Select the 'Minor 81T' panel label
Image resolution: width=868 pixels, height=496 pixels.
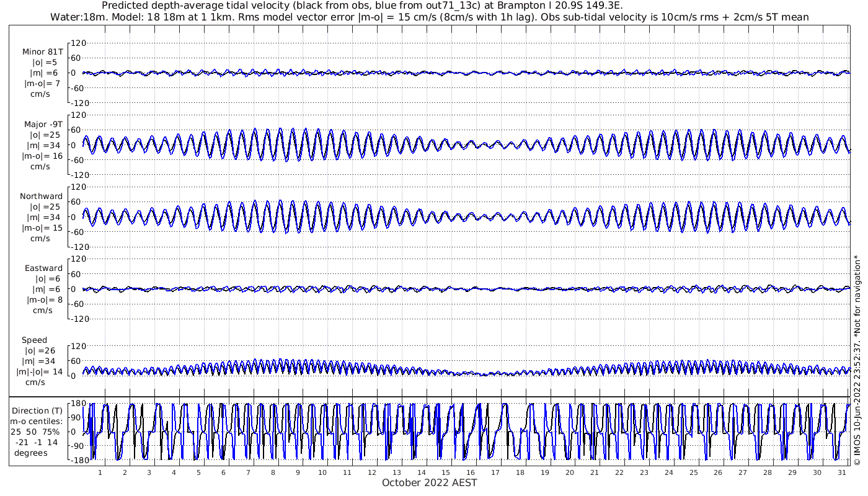(x=42, y=52)
